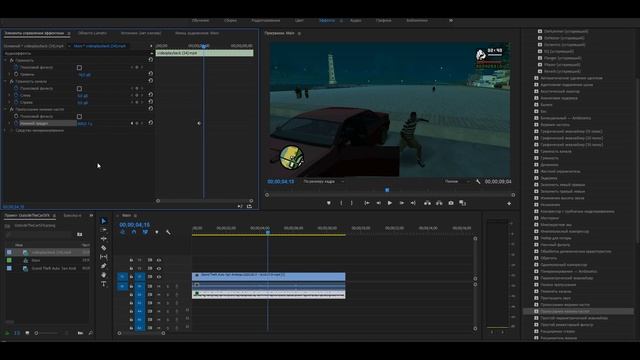
Task: Reset the Нижний предел parameter
Action: [x=151, y=122]
